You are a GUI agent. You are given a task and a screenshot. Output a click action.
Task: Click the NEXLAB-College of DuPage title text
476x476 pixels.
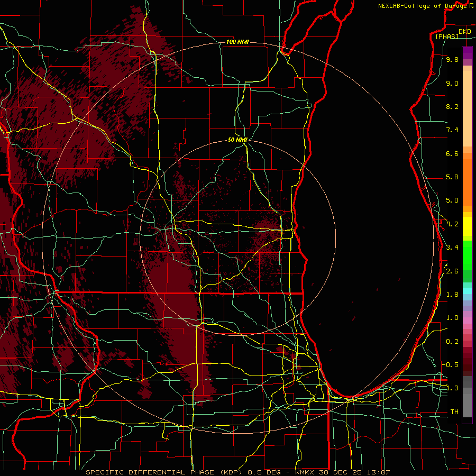point(423,6)
